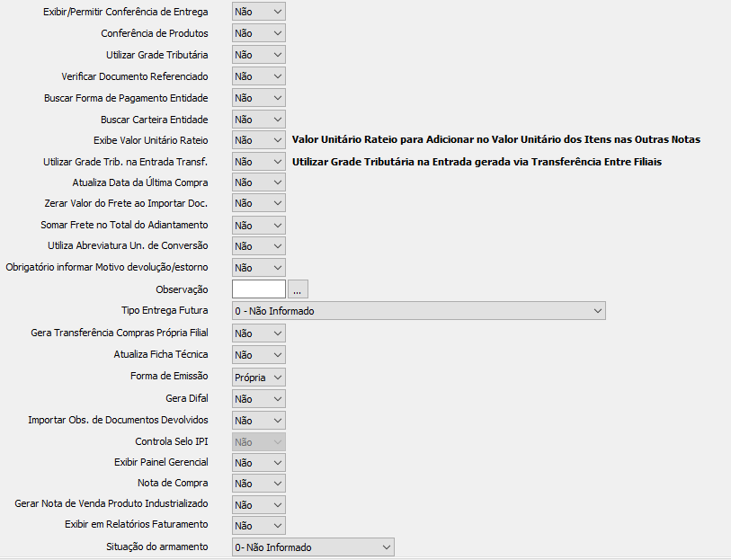The height and width of the screenshot is (560, 731).
Task: Open Exibir Painel Gerencial dropdown
Action: click(259, 463)
